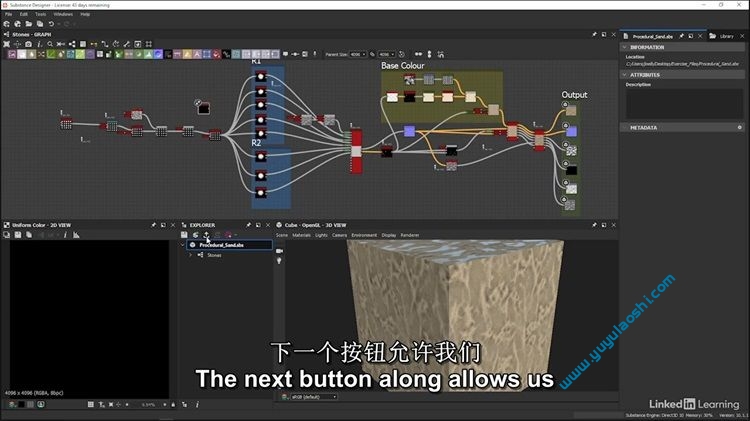Viewport: 750px width, 421px height.
Task: Click the info icon in 2D view toolbar
Action: click(65, 235)
